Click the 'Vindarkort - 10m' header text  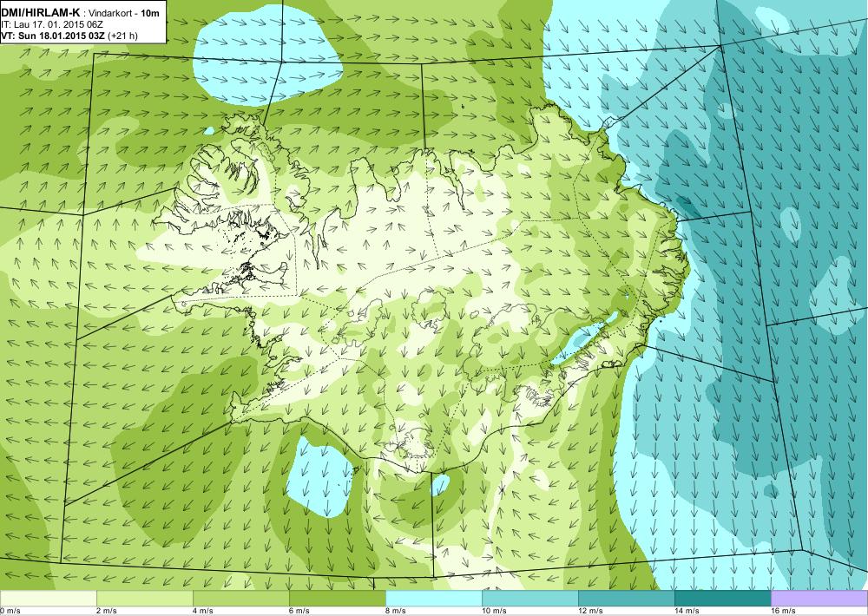[124, 12]
